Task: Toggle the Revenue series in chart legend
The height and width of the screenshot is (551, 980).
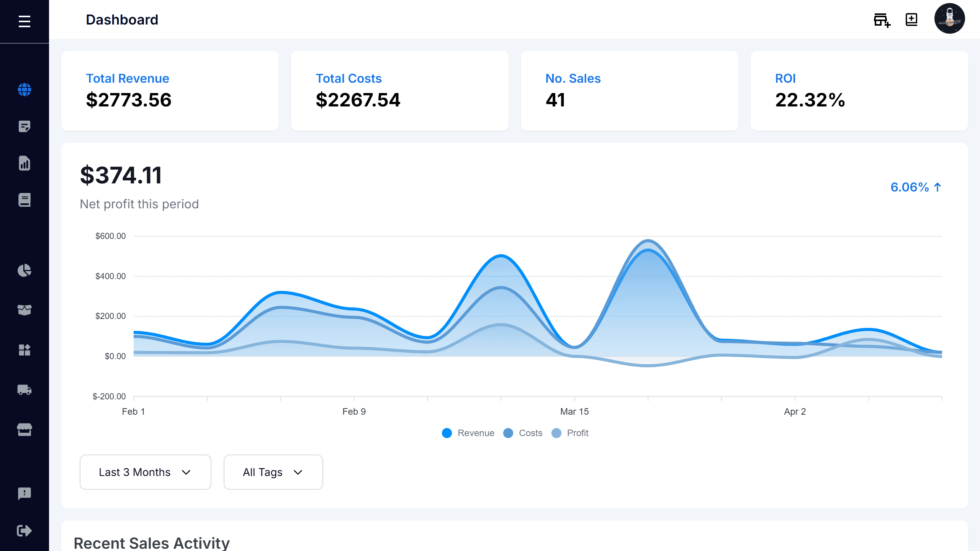Action: 468,433
